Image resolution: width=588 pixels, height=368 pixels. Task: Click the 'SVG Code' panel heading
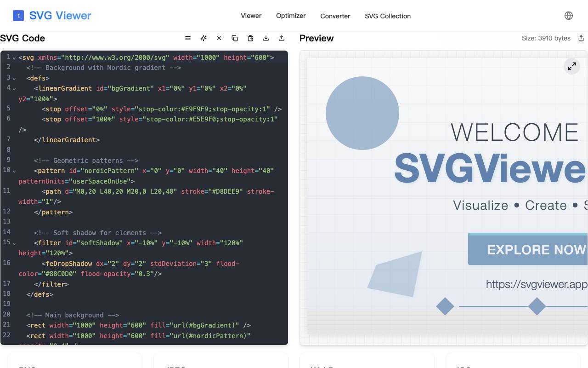23,38
